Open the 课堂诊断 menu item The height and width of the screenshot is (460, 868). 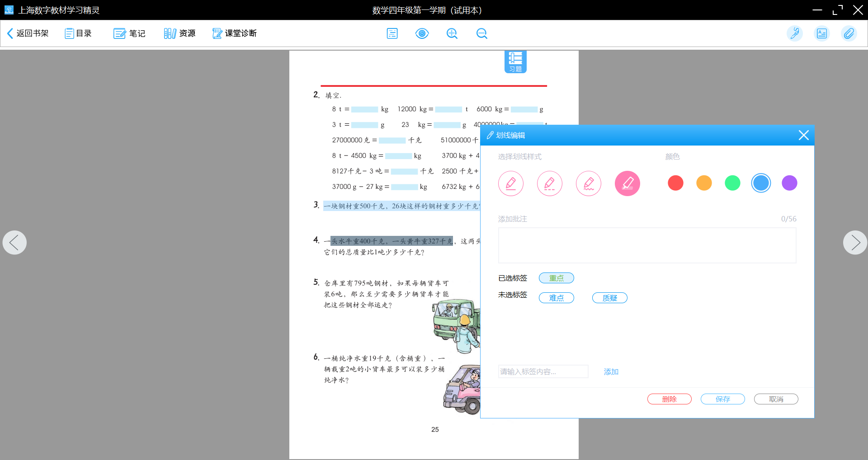point(235,33)
